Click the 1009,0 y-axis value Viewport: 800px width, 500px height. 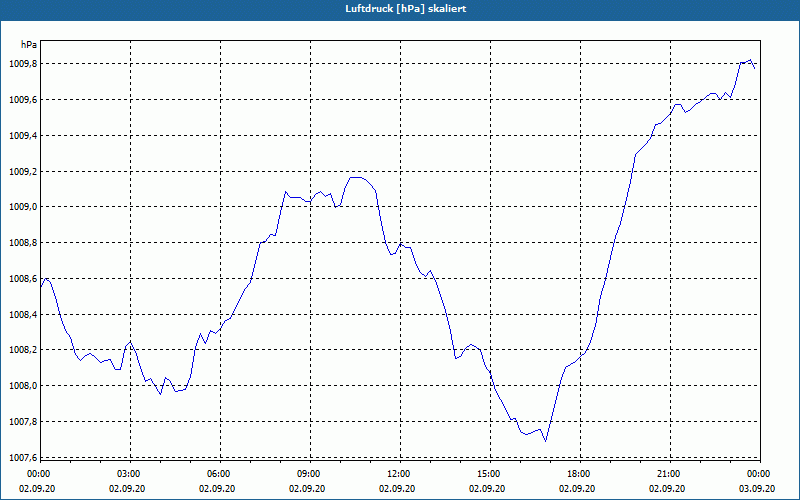tap(23, 207)
